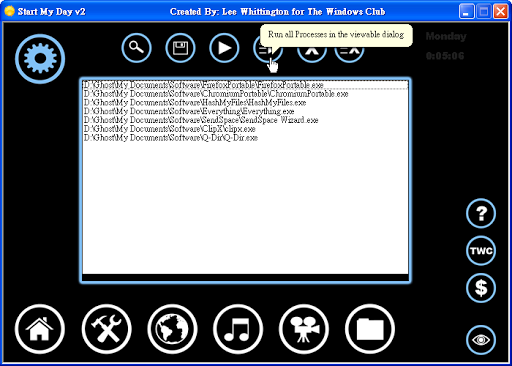Select the FirefoxPortable.exe entry

click(245, 85)
